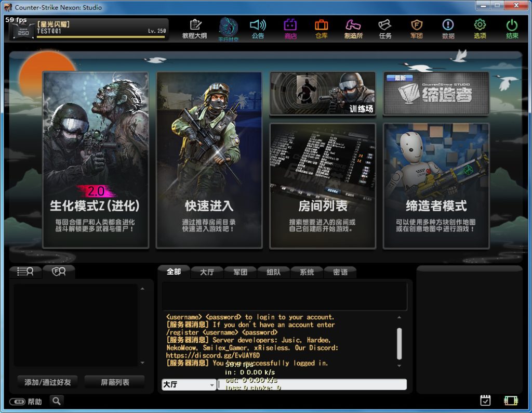This screenshot has height=413, width=532.
Task: Select the 快速进入 quick join card
Action: tap(209, 160)
